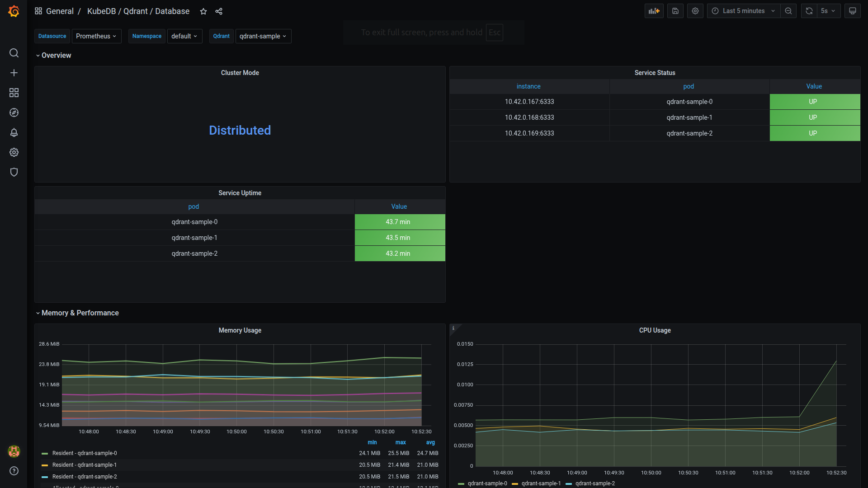Collapse the Overview row
The image size is (868, 488).
(53, 55)
